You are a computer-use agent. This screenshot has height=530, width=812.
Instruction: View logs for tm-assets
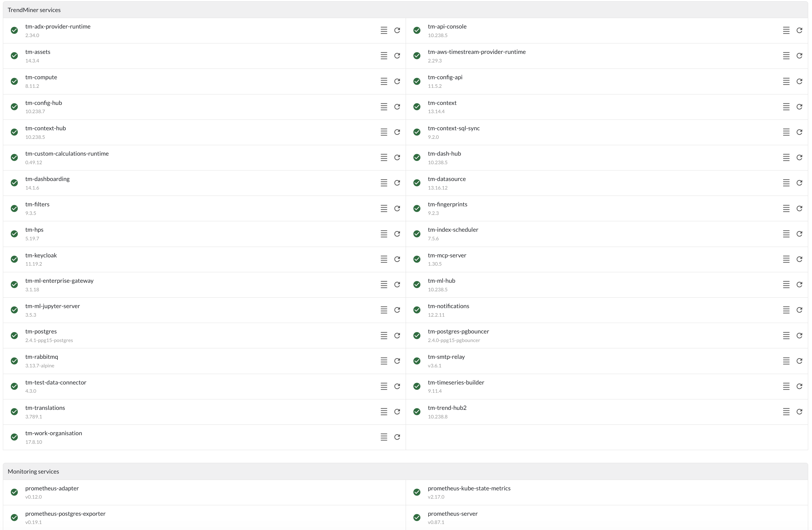[384, 55]
